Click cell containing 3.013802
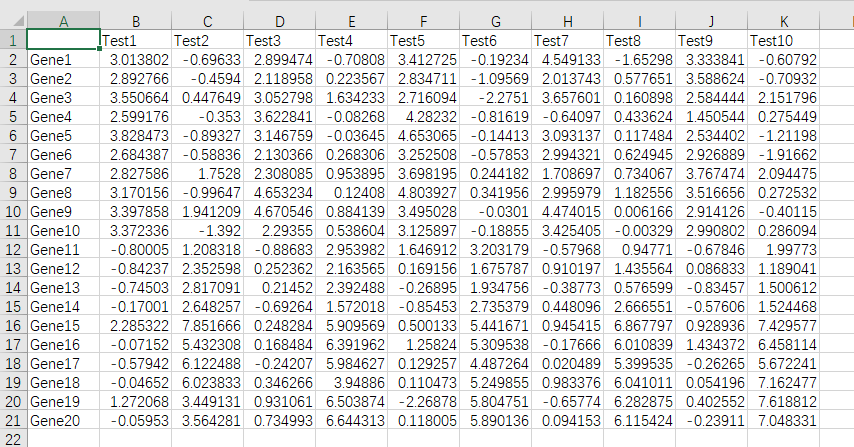This screenshot has height=447, width=854. click(135, 59)
